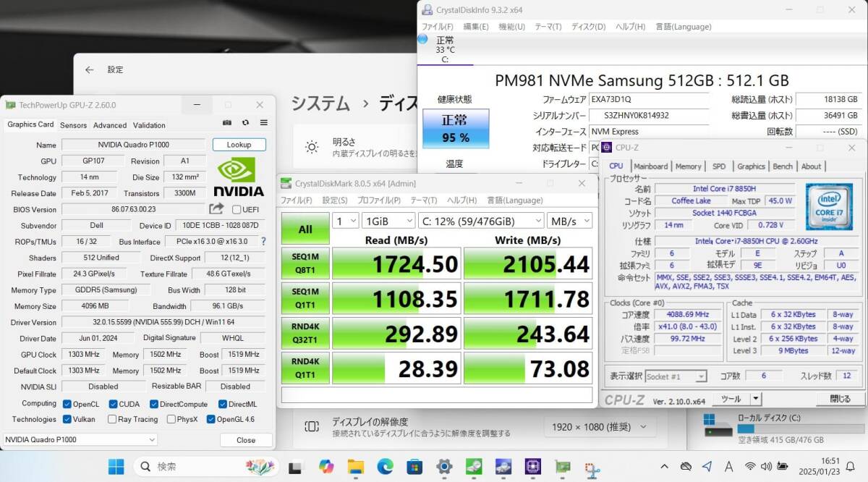The width and height of the screenshot is (868, 482).
Task: Open CrystalDiskMark 設定(S) menu
Action: click(x=334, y=200)
